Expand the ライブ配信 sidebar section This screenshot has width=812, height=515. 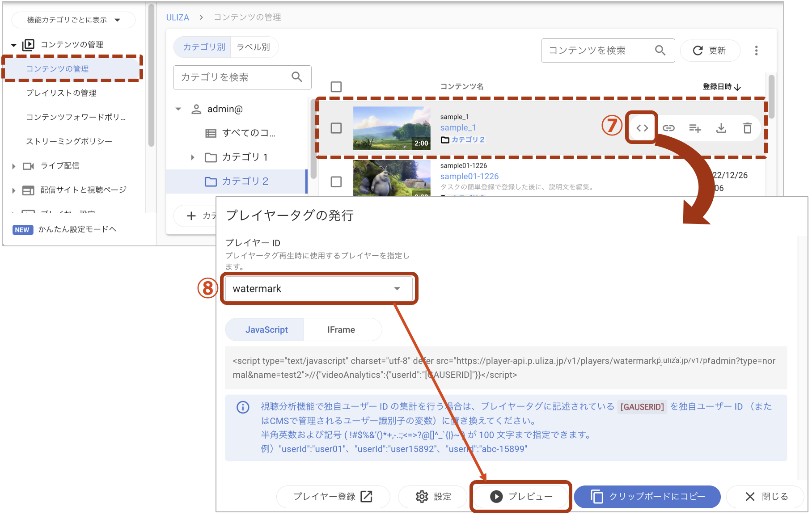click(x=14, y=166)
